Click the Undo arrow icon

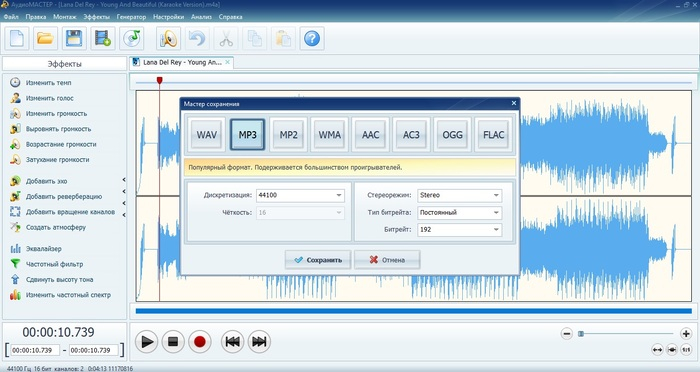click(x=197, y=38)
